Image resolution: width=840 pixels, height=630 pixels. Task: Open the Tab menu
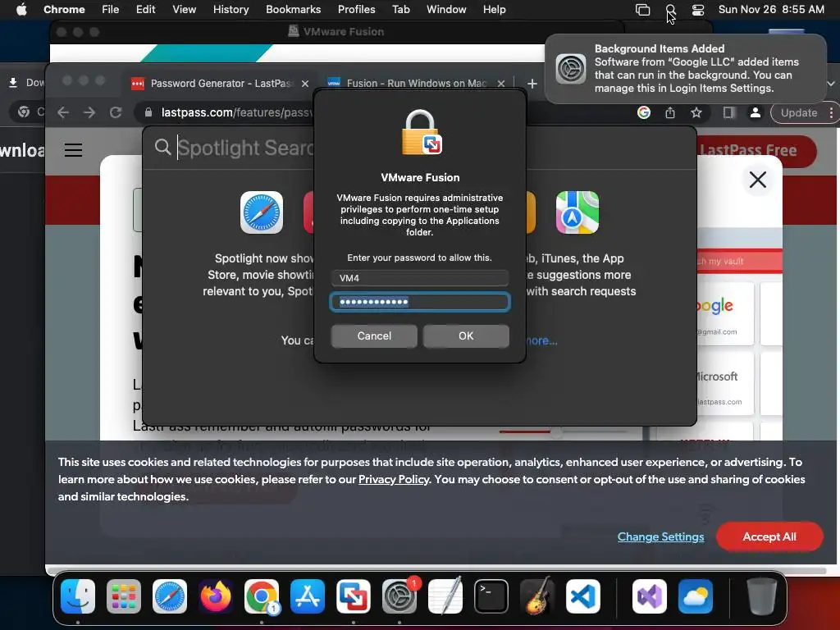[x=400, y=9]
